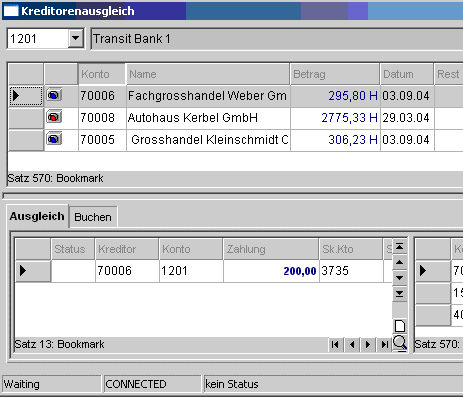The width and height of the screenshot is (463, 397).
Task: Click the Kreditor column header
Action: (x=127, y=249)
